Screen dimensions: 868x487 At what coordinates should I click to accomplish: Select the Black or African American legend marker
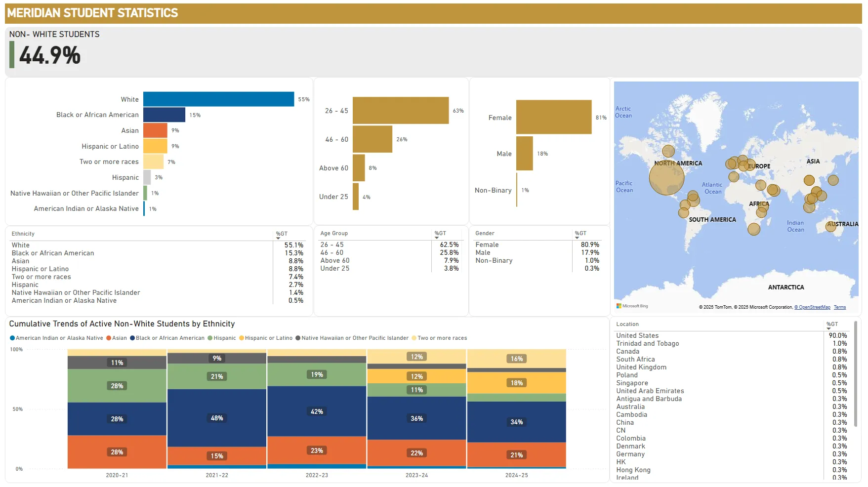[132, 338]
